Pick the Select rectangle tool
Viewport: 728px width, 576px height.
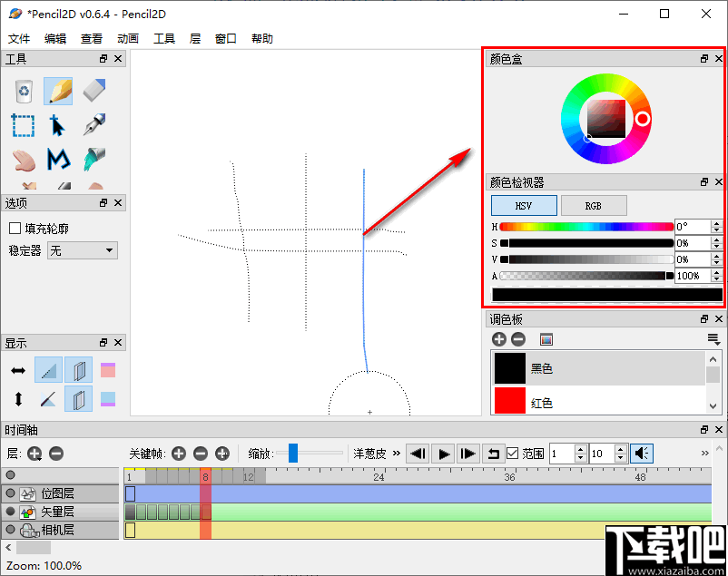pyautogui.click(x=23, y=126)
